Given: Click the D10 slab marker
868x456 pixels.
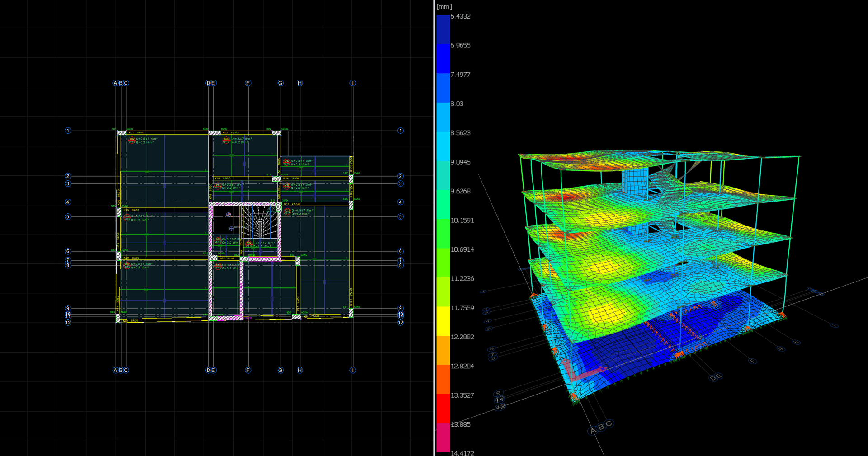Looking at the screenshot, I should (x=287, y=162).
